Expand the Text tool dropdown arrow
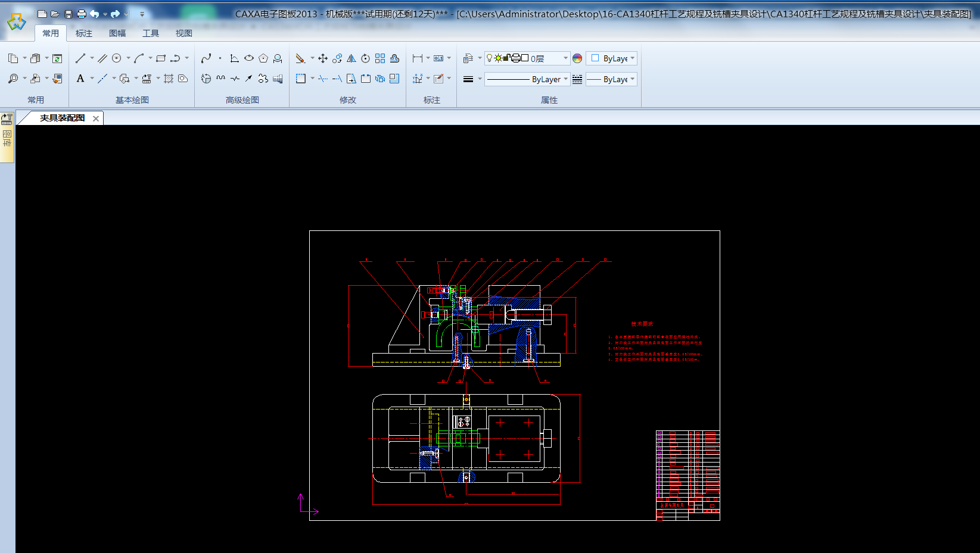This screenshot has width=980, height=553. [x=92, y=79]
